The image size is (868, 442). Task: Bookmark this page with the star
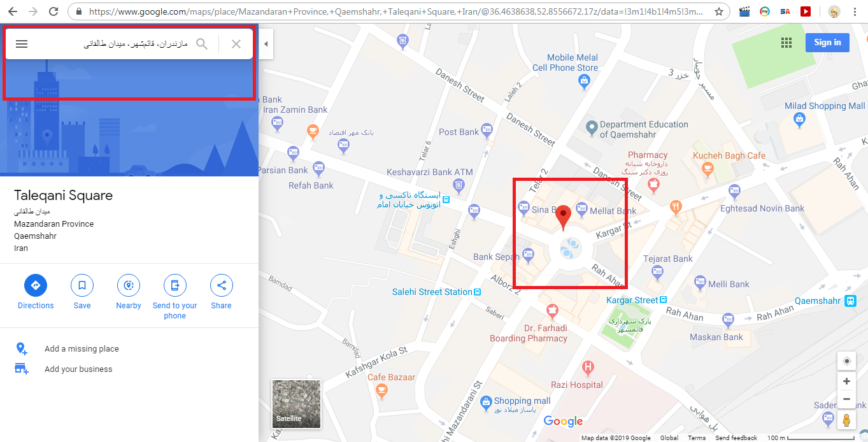pos(719,11)
